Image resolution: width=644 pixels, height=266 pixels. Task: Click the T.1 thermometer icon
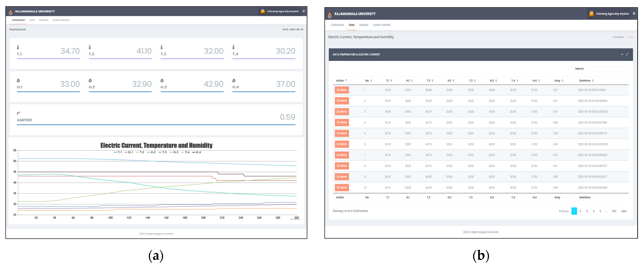18,47
